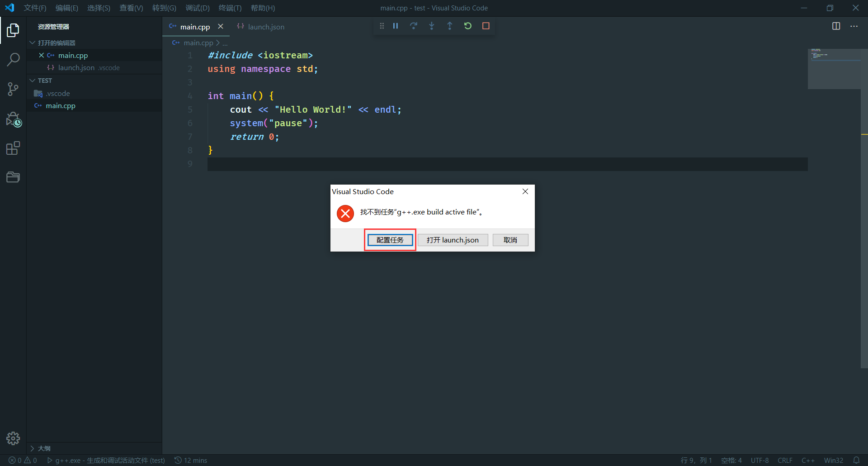Click line number 5 in gutter

pos(190,109)
